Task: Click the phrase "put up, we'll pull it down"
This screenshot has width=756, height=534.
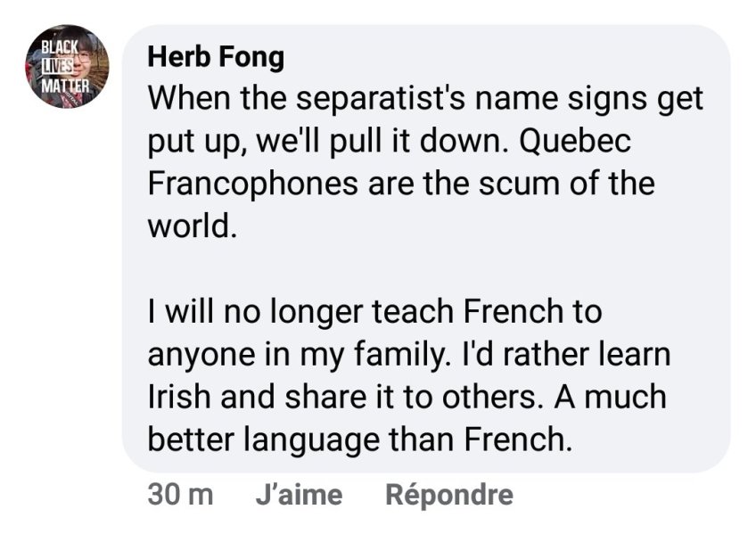Action: pyautogui.click(x=325, y=141)
